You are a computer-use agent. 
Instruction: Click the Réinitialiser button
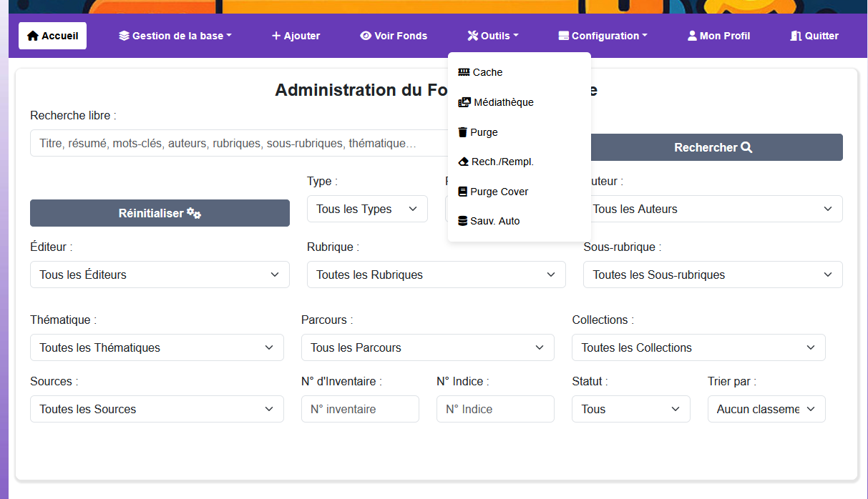(160, 213)
